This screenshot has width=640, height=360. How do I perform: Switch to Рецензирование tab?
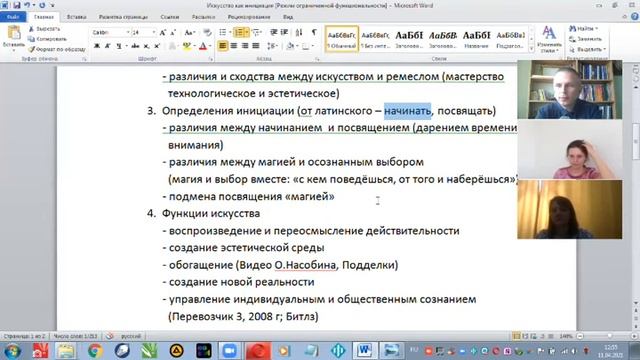(249, 17)
